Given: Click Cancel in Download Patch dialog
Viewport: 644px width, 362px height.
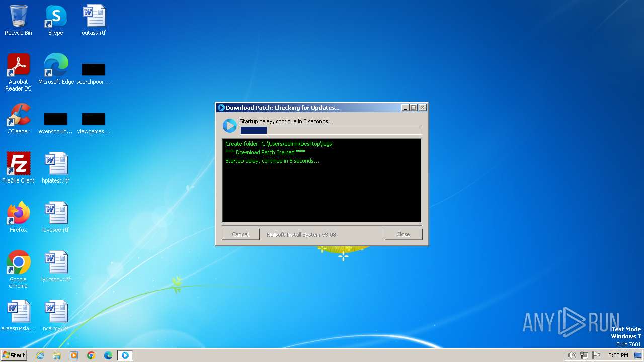Looking at the screenshot, I should (240, 234).
